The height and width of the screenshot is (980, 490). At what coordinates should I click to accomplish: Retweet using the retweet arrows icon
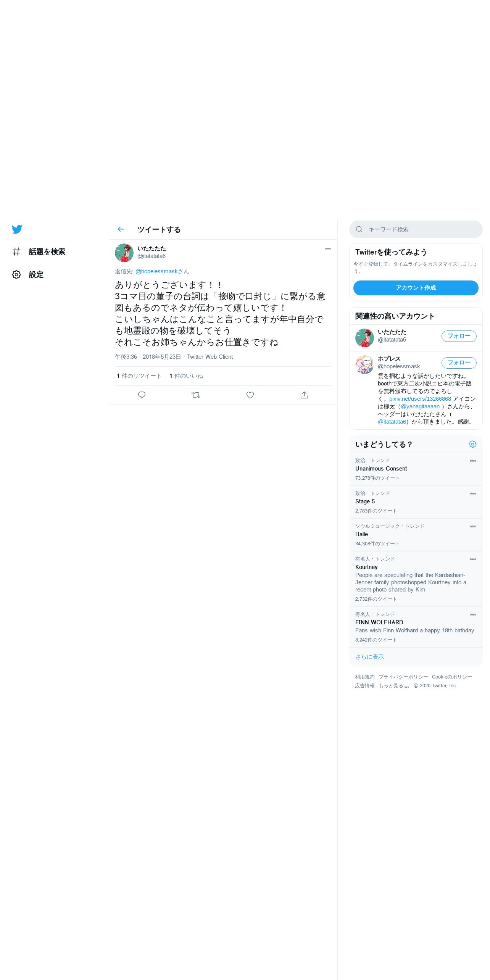[x=196, y=395]
